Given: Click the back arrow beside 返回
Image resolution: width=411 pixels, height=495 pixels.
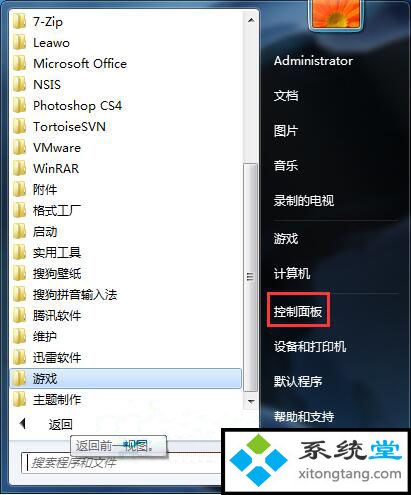Looking at the screenshot, I should click(23, 424).
